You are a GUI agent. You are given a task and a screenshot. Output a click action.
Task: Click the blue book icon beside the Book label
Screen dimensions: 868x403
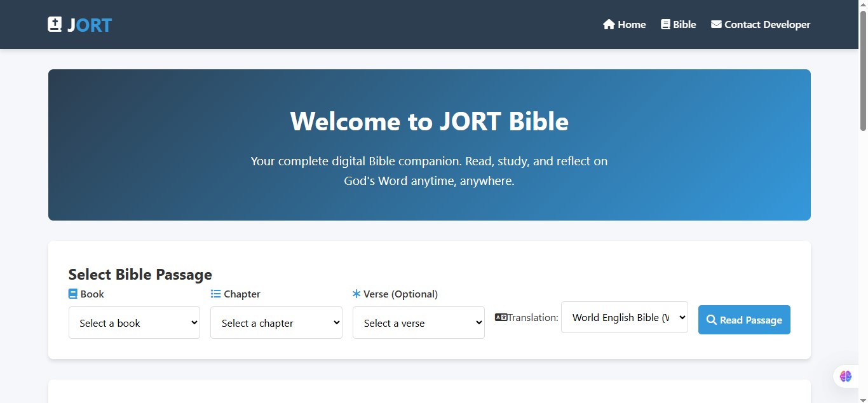point(72,293)
